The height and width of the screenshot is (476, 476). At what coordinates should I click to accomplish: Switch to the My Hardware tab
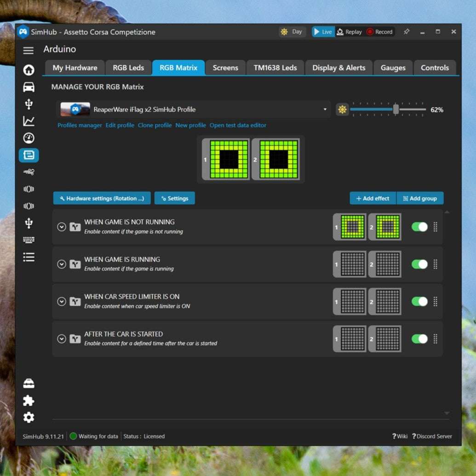click(75, 68)
